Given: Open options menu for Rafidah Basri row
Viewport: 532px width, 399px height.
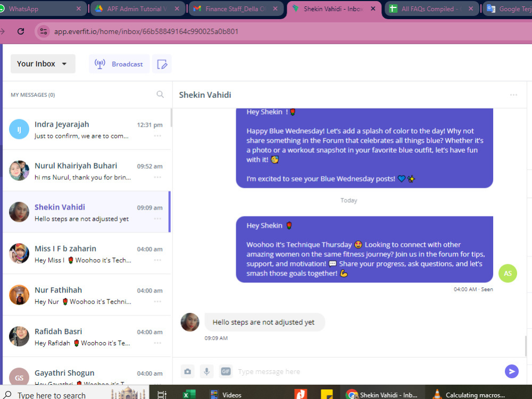Looking at the screenshot, I should [x=157, y=343].
